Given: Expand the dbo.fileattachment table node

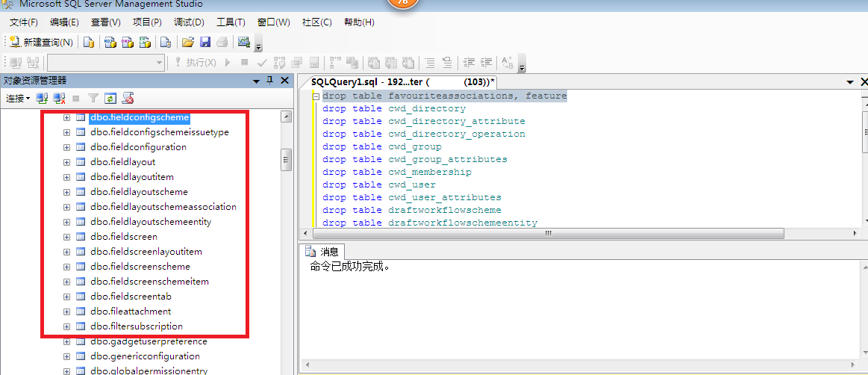Looking at the screenshot, I should pos(67,312).
